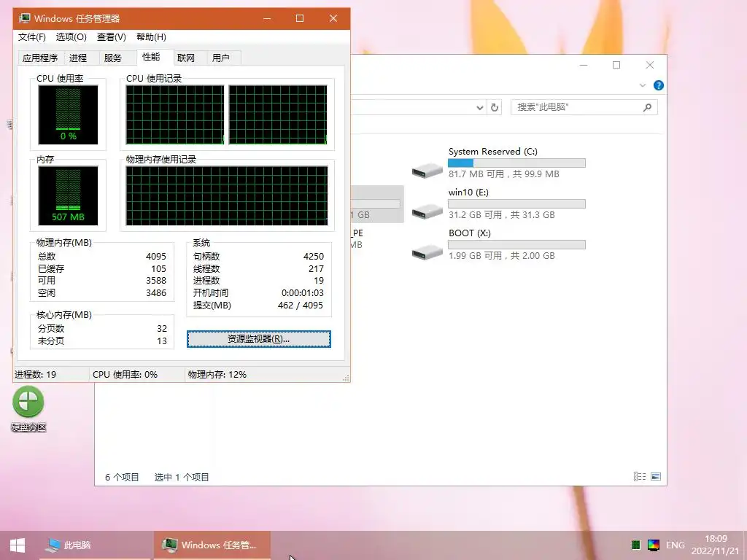Screen dimensions: 747x560
Task: Click the 空闲 value 3486
Action: click(156, 293)
